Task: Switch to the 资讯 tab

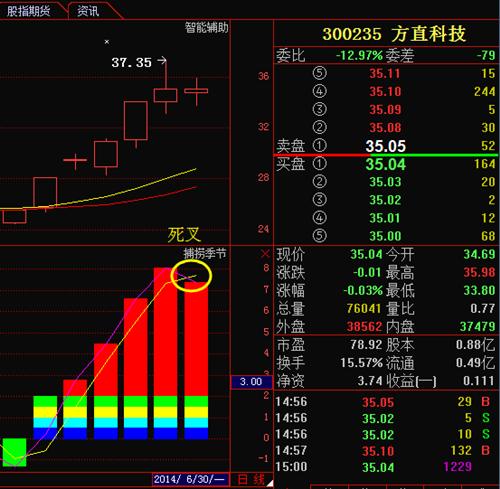Action: (88, 11)
